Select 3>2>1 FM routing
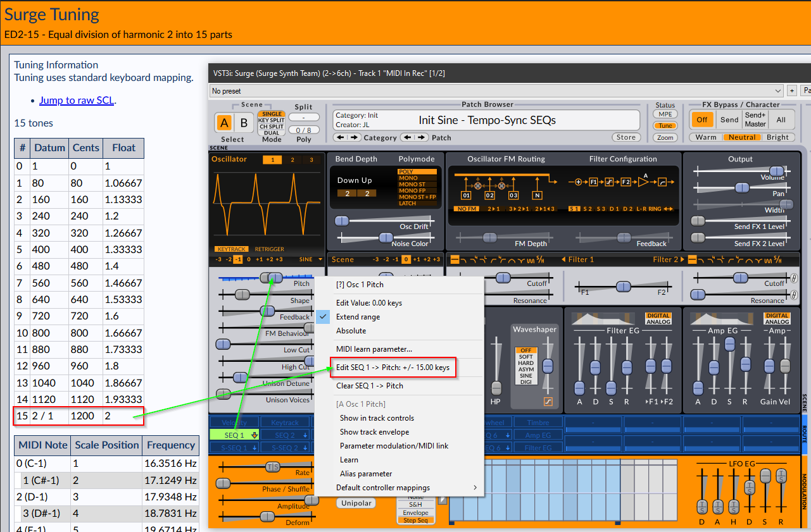 pos(519,208)
